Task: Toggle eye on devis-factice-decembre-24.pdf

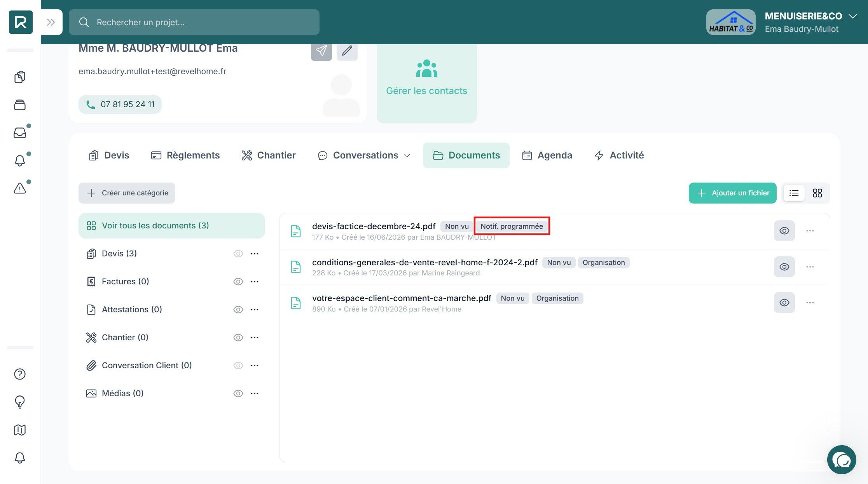Action: [x=784, y=231]
